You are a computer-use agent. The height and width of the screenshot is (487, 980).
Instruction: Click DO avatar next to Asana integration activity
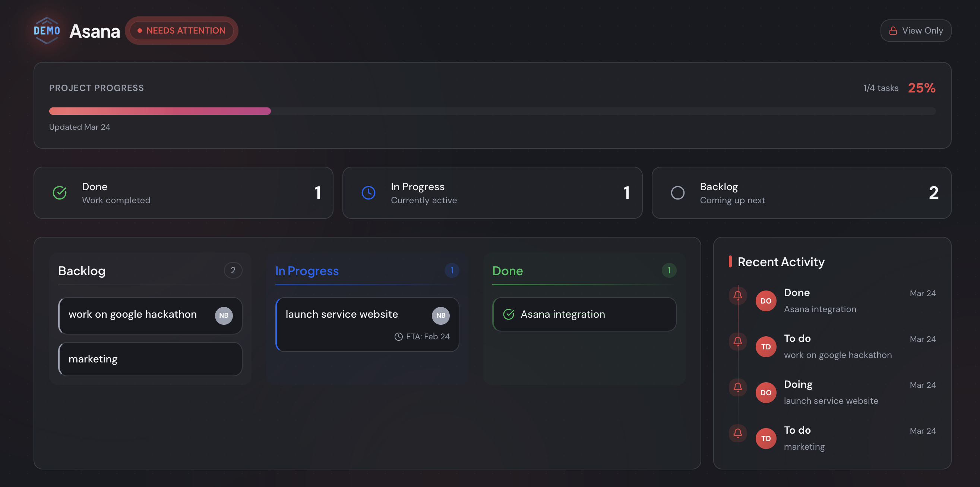click(766, 301)
